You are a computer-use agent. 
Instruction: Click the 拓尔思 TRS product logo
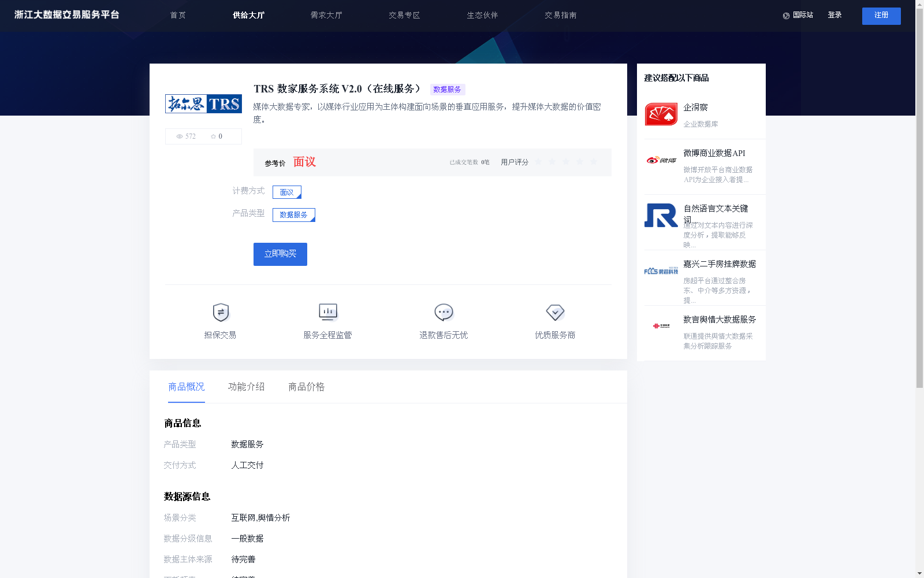coord(203,104)
